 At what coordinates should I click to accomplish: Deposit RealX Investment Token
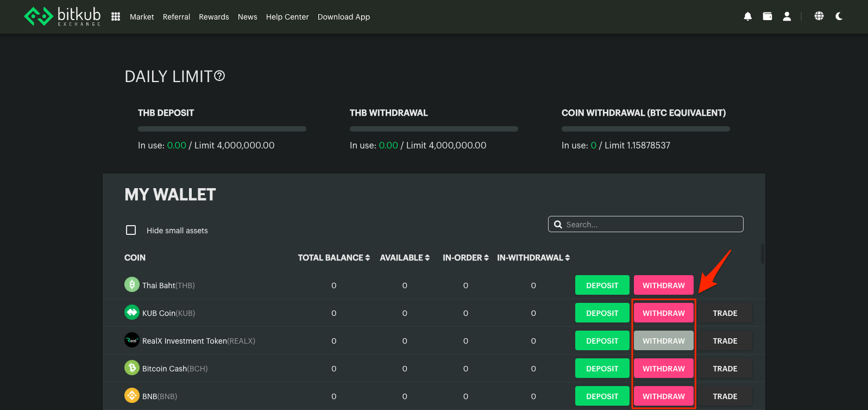(x=602, y=340)
